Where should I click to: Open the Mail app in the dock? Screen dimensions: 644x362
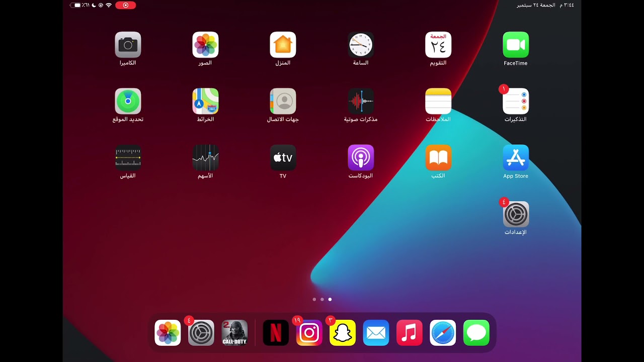376,333
